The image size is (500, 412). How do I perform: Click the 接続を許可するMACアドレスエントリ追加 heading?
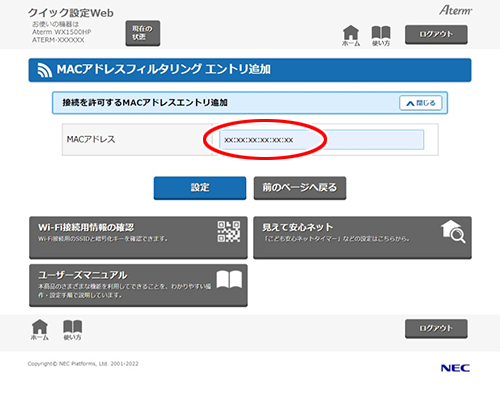pos(145,103)
